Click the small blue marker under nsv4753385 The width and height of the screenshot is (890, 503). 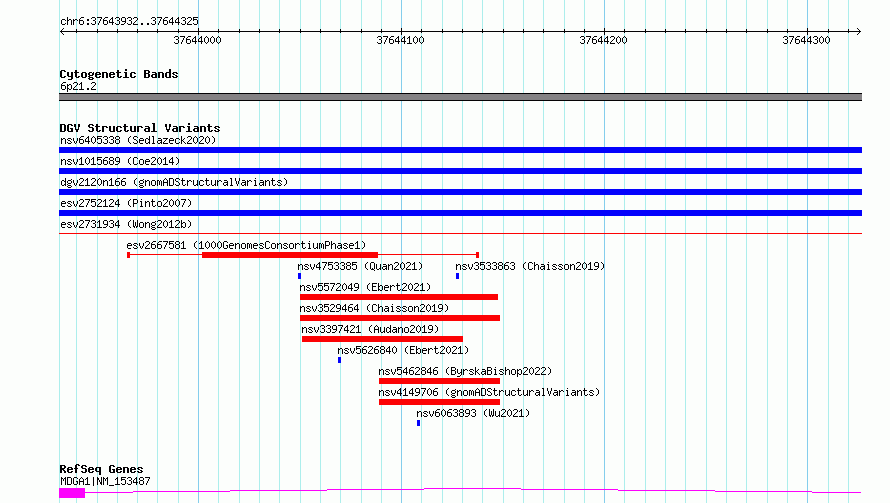(300, 276)
